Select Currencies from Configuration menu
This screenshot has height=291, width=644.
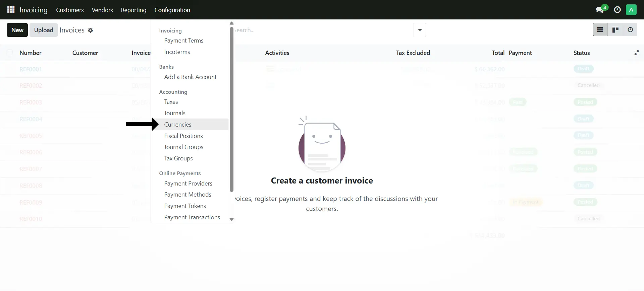click(x=178, y=124)
